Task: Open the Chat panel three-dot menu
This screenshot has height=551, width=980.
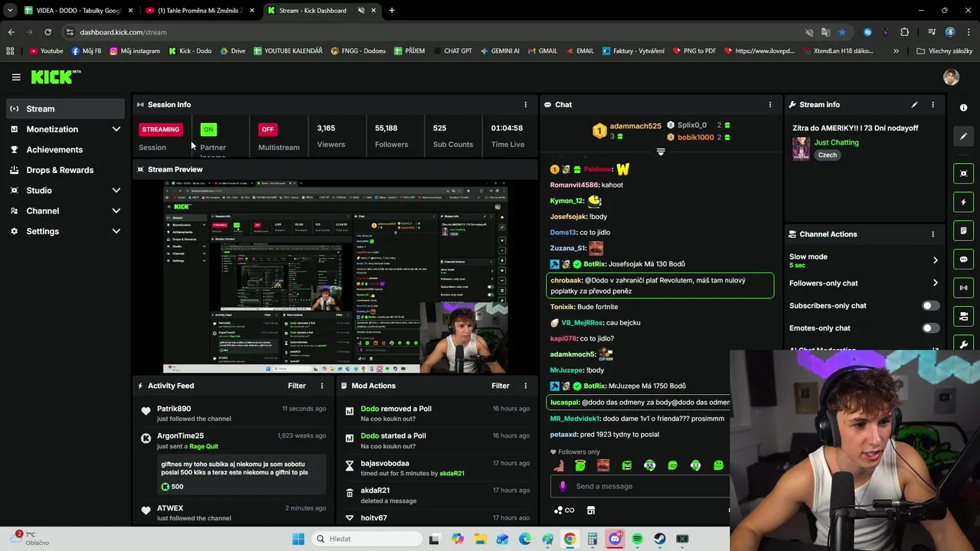Action: [x=770, y=104]
